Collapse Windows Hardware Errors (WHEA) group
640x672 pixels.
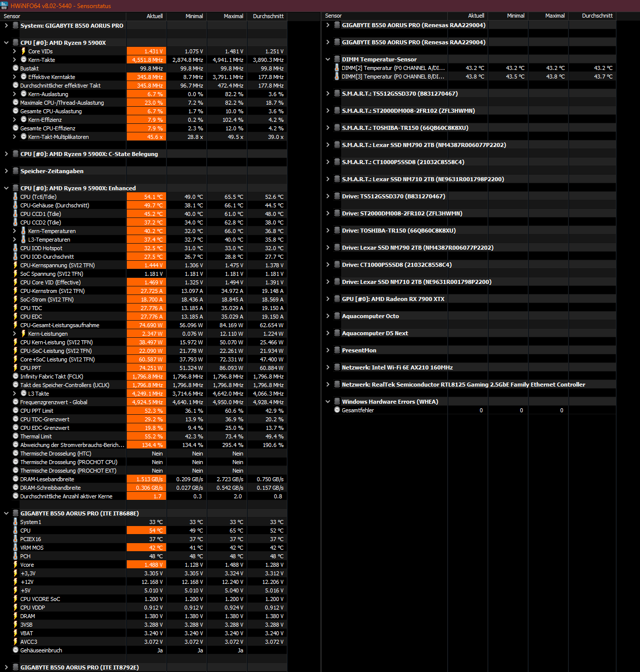(x=328, y=402)
